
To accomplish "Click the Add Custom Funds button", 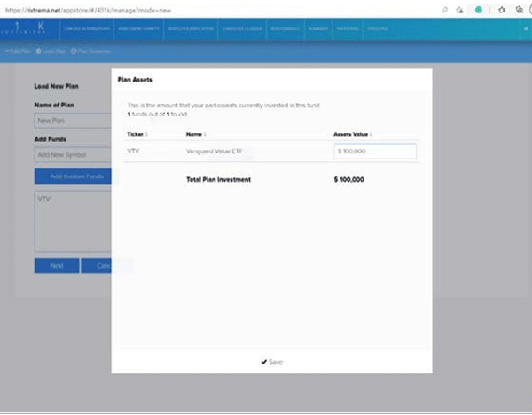I will (x=76, y=176).
